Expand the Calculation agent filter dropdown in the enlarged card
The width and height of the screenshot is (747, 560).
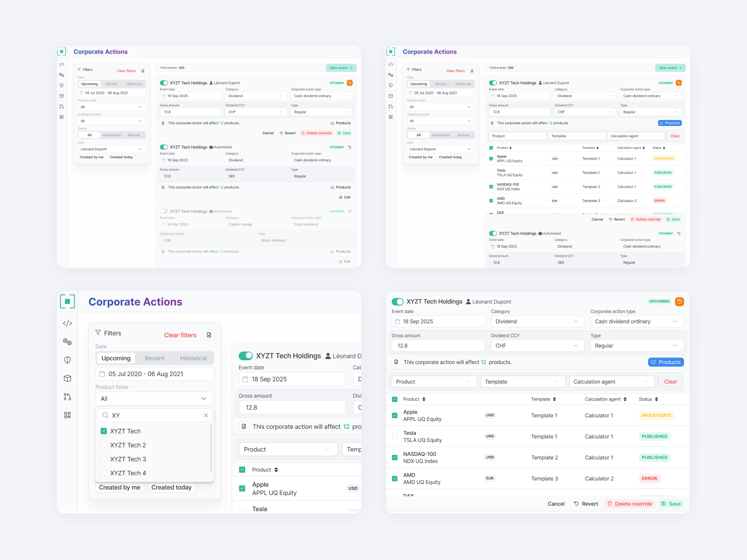coord(611,382)
